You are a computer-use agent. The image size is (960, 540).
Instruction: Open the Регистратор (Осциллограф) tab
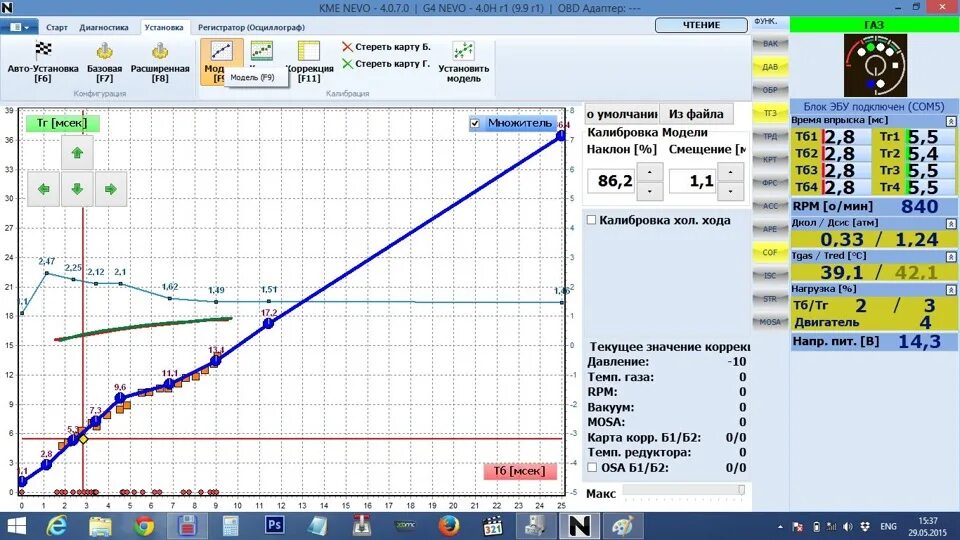pos(251,28)
